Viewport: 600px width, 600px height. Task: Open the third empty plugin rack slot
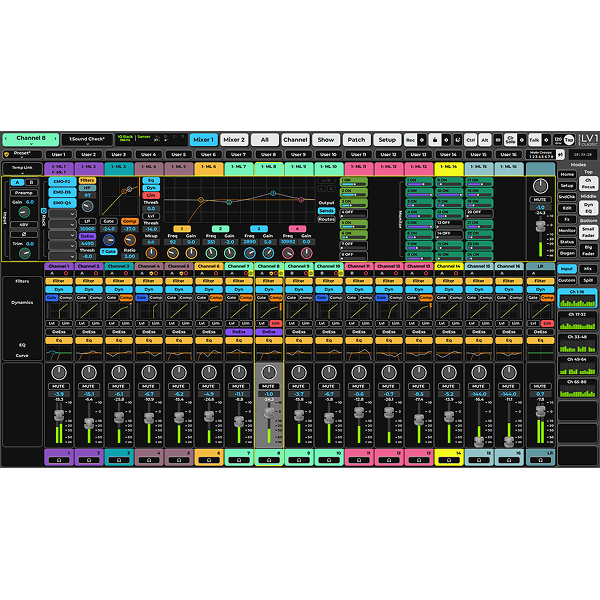[x=62, y=235]
